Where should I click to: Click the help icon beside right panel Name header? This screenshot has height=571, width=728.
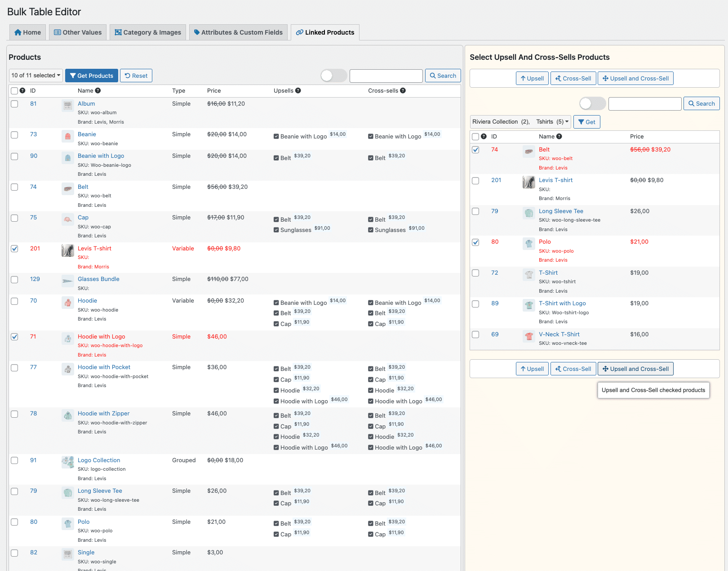(559, 137)
